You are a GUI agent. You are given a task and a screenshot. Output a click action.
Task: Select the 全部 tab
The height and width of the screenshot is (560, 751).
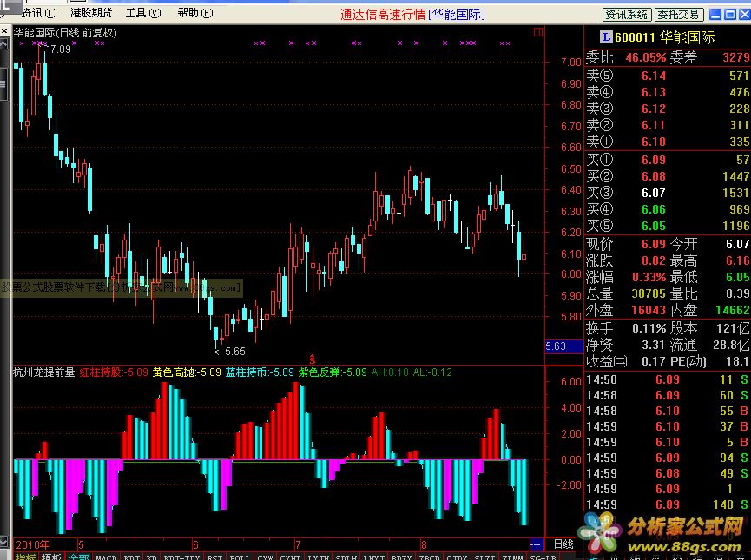[78, 557]
